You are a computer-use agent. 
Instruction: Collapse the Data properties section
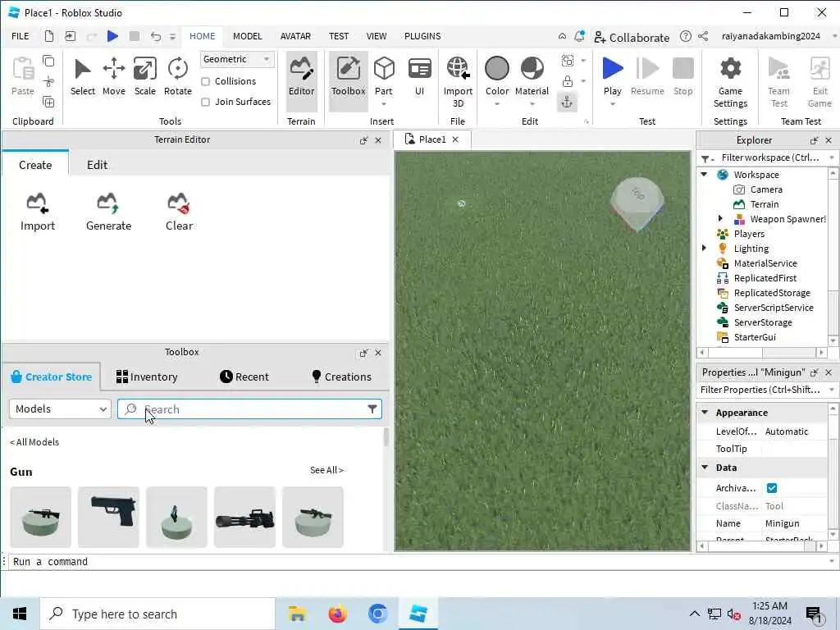(705, 467)
